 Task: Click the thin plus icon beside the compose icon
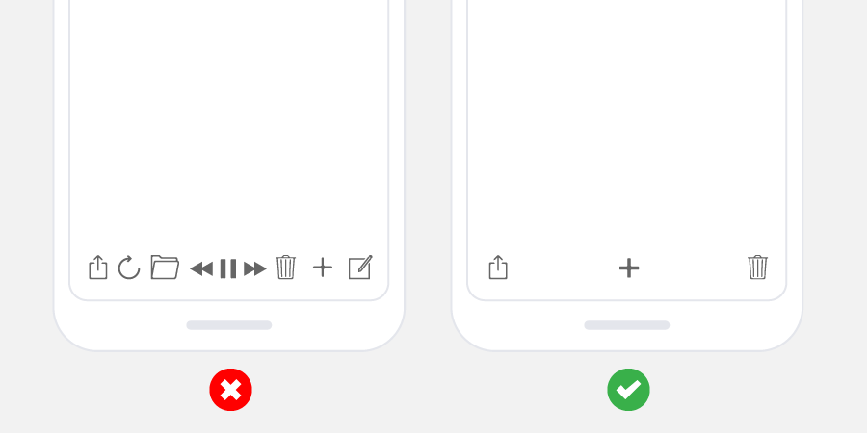(x=323, y=268)
